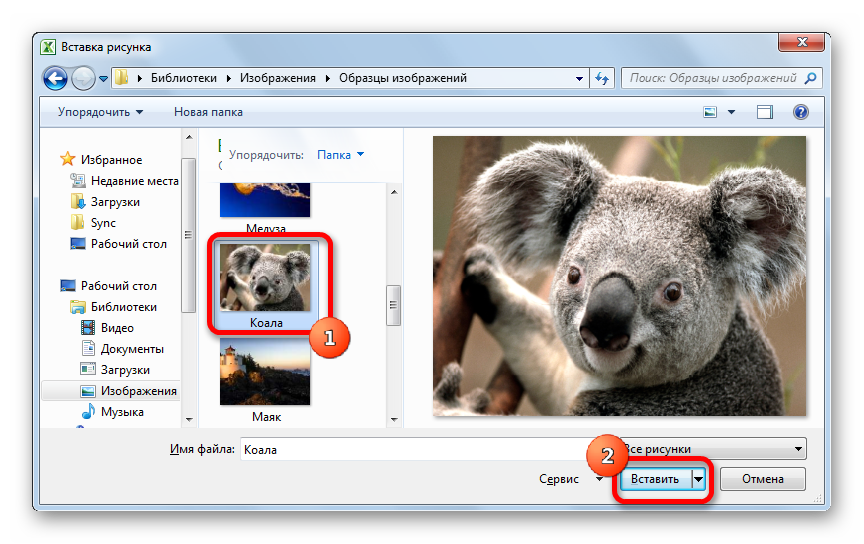The height and width of the screenshot is (544, 864).
Task: Toggle the preview pane icon
Action: [765, 112]
